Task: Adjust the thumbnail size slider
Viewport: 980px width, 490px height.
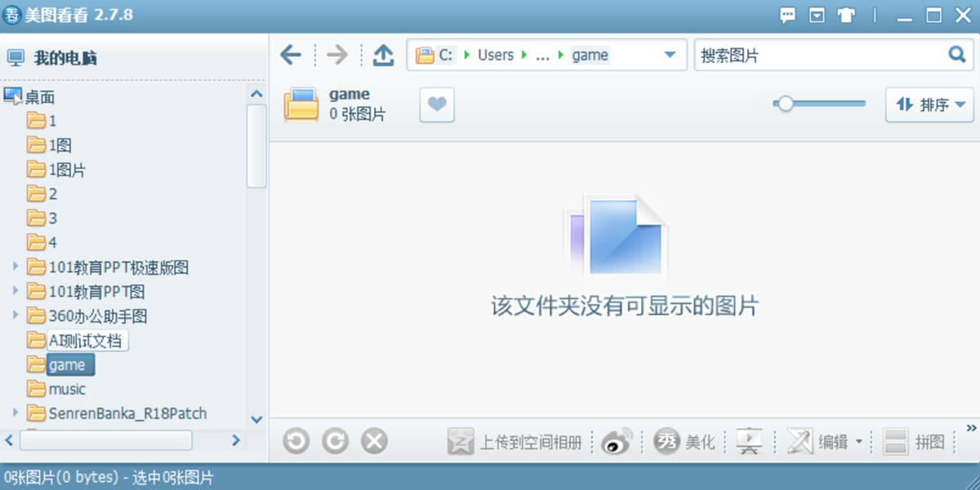Action: pyautogui.click(x=785, y=104)
